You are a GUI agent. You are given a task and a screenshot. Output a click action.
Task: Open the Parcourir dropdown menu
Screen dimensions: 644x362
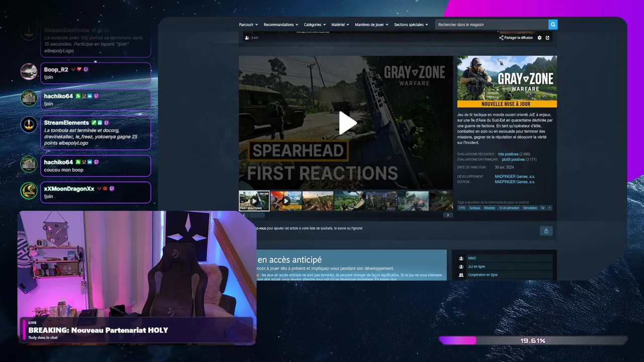tap(249, 25)
